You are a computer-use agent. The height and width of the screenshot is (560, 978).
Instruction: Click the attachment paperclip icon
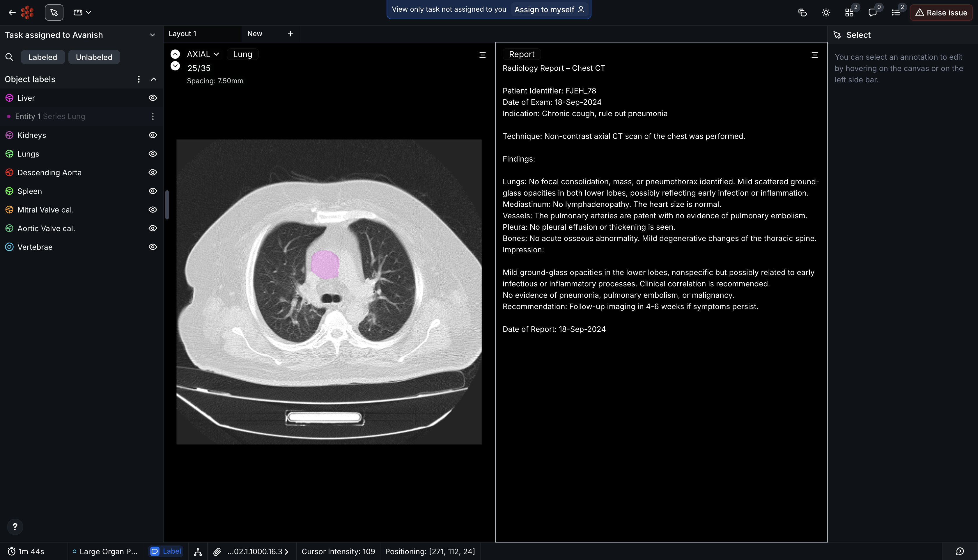click(x=217, y=552)
